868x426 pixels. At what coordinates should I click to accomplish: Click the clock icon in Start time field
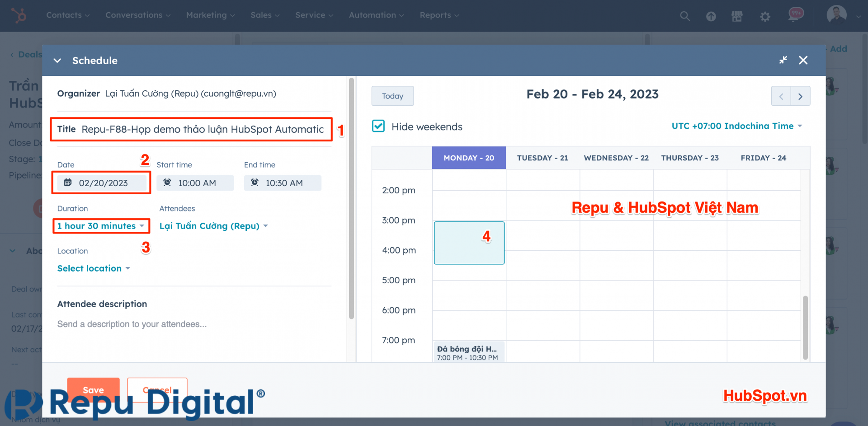point(167,183)
